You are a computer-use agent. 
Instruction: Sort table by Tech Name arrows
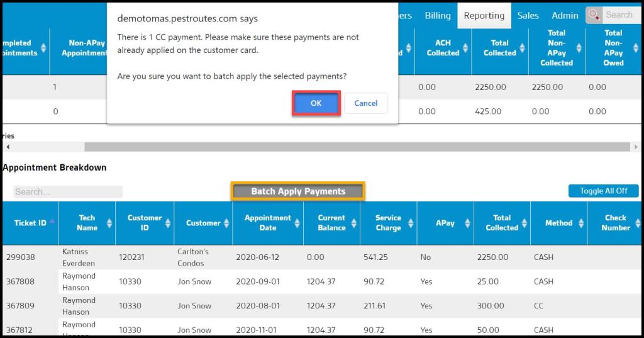point(109,223)
